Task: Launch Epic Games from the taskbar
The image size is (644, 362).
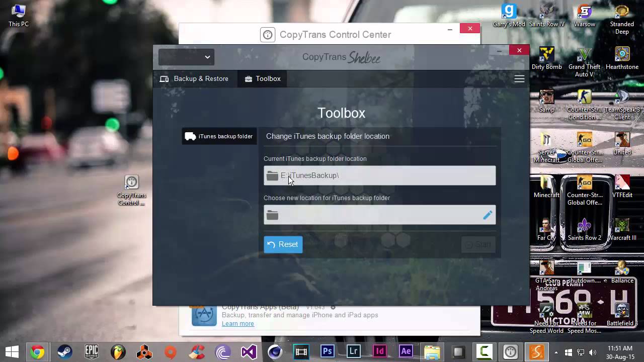Action: pyautogui.click(x=91, y=352)
